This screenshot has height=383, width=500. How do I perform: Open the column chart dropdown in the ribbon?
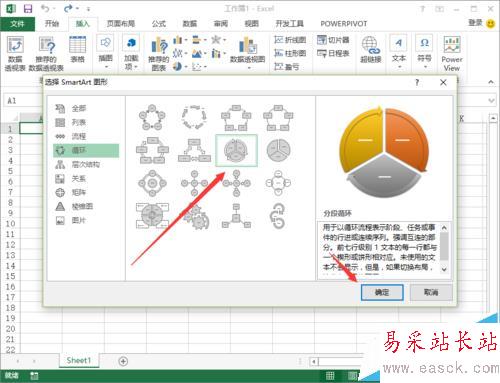click(180, 40)
